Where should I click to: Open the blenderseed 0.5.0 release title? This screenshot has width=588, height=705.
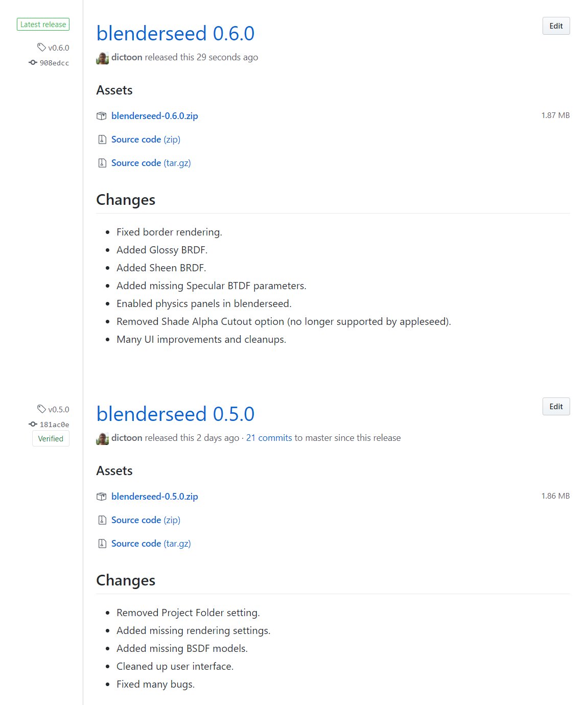[176, 414]
